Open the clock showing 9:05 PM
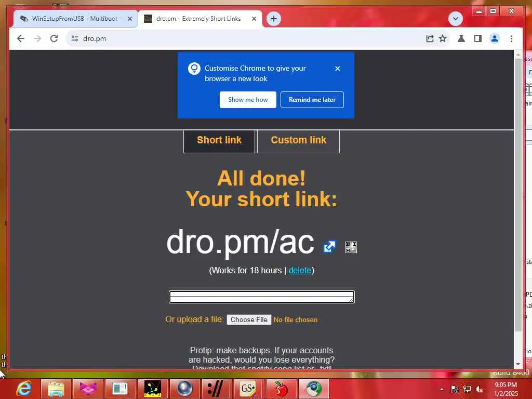The width and height of the screenshot is (532, 399). pyautogui.click(x=506, y=389)
